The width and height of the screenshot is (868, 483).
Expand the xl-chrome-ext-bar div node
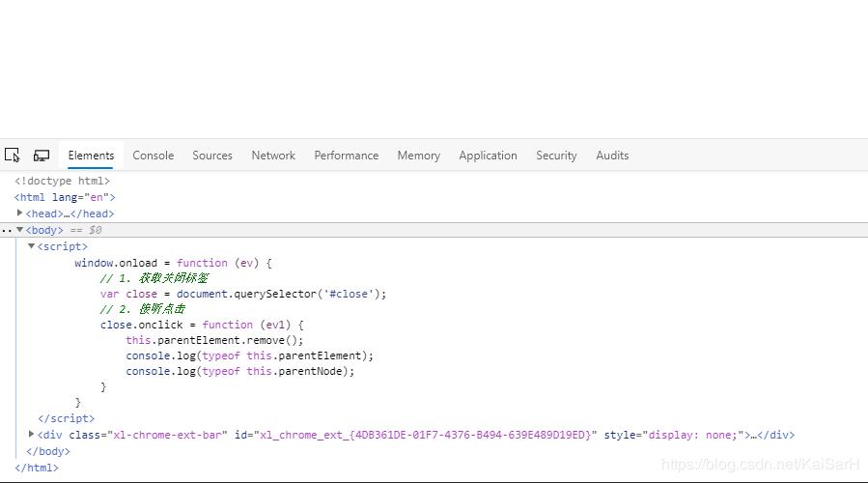pos(31,435)
